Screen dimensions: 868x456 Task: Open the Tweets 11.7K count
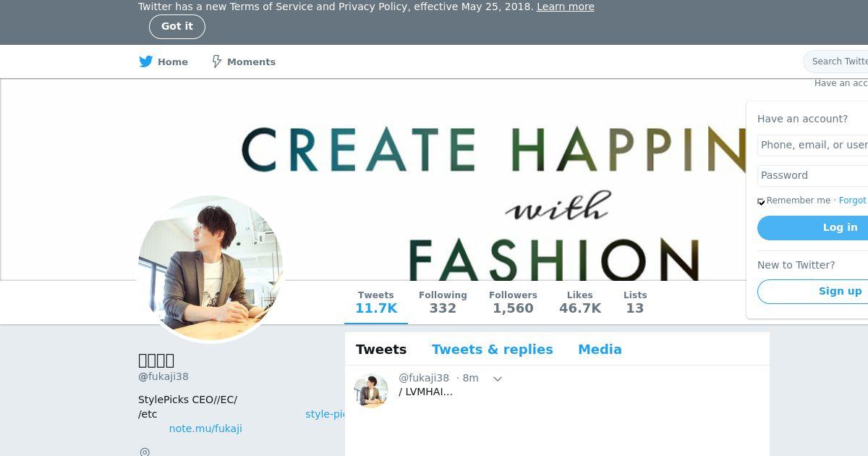tap(376, 303)
